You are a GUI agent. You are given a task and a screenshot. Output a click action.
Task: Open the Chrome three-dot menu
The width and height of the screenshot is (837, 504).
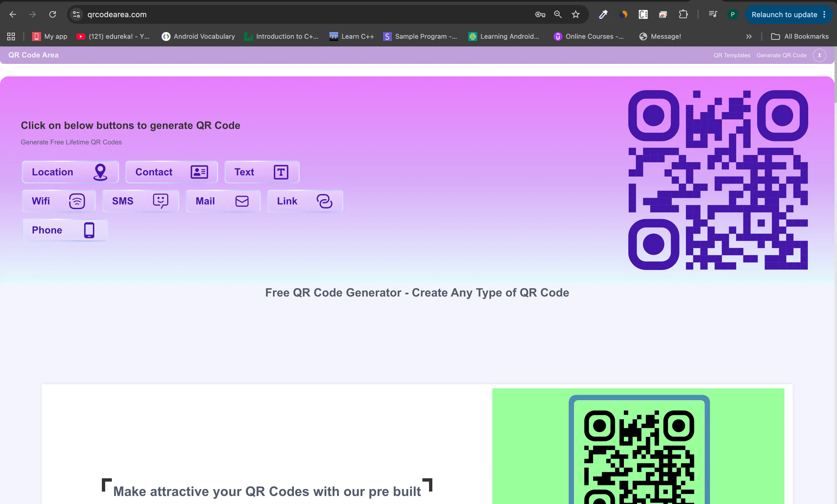coord(825,15)
